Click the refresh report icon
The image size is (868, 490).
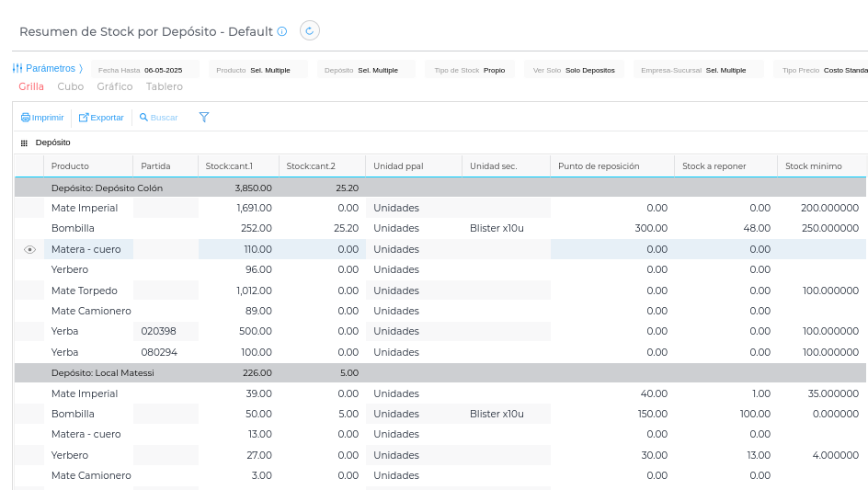click(x=310, y=31)
